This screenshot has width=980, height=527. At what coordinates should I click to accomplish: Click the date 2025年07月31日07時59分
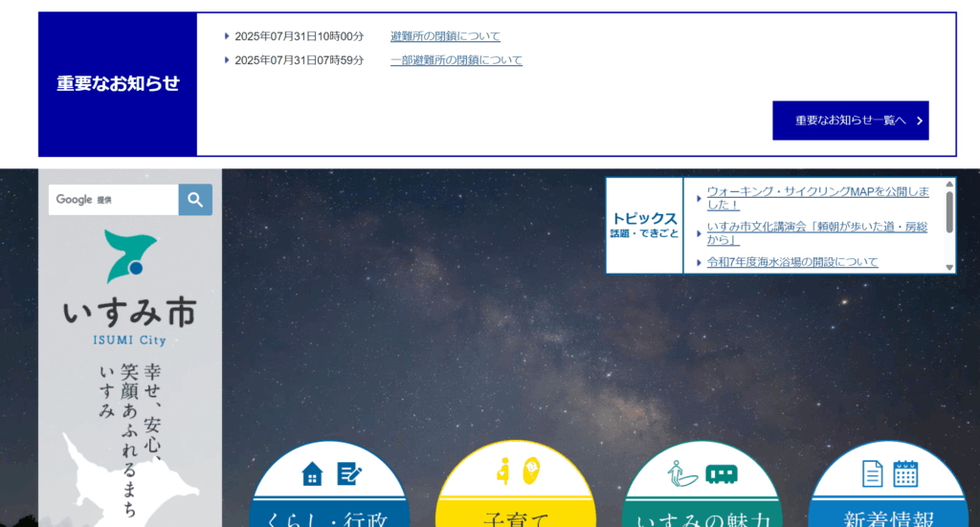pyautogui.click(x=299, y=60)
